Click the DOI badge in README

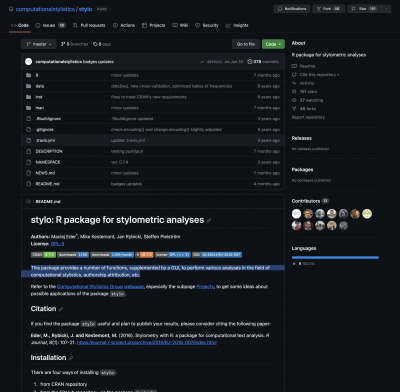pos(217,255)
